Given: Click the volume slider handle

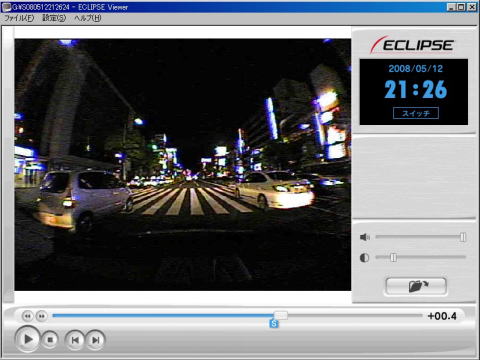Looking at the screenshot, I should coord(463,237).
